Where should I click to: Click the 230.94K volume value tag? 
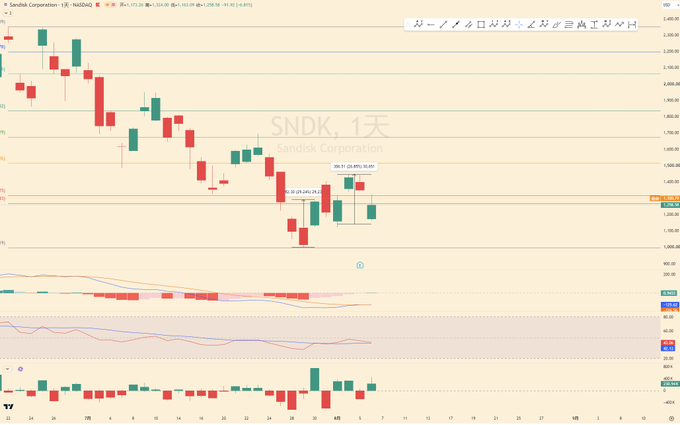coord(670,384)
